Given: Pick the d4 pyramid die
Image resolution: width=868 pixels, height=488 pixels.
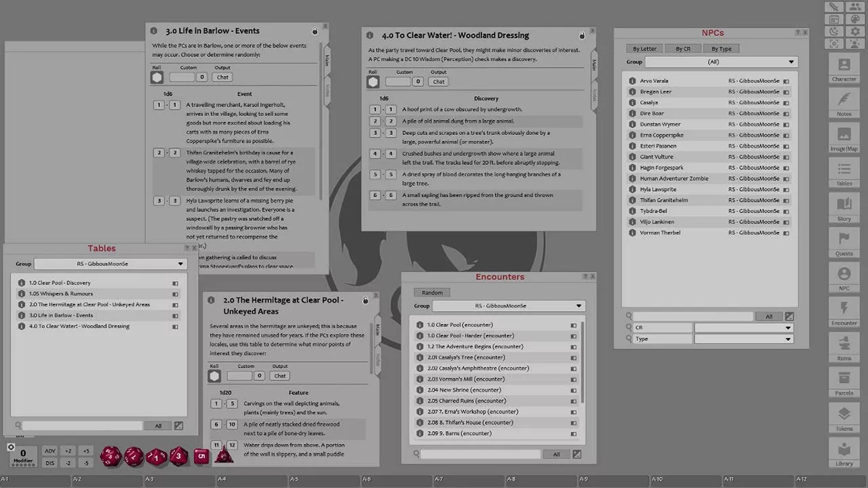Looking at the screenshot, I should coord(224,455).
